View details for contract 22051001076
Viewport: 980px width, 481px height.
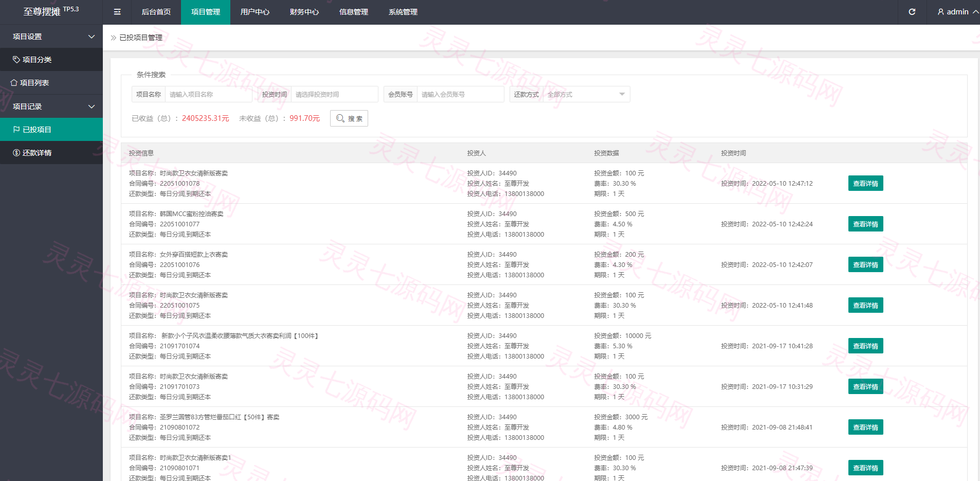(x=865, y=265)
